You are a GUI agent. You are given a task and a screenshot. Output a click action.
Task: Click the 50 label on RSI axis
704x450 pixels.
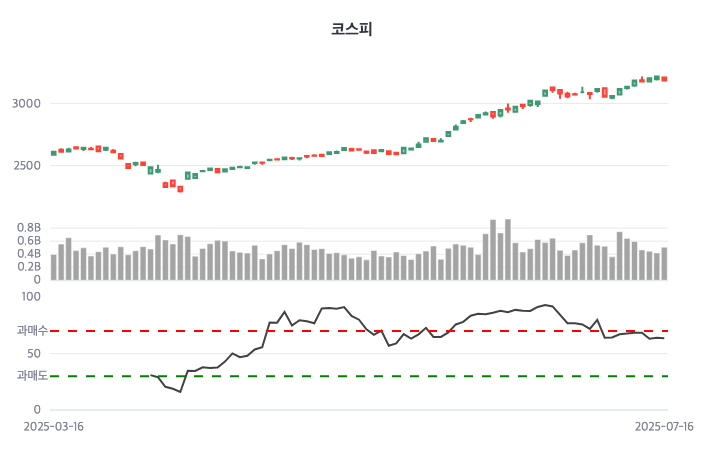[33, 354]
